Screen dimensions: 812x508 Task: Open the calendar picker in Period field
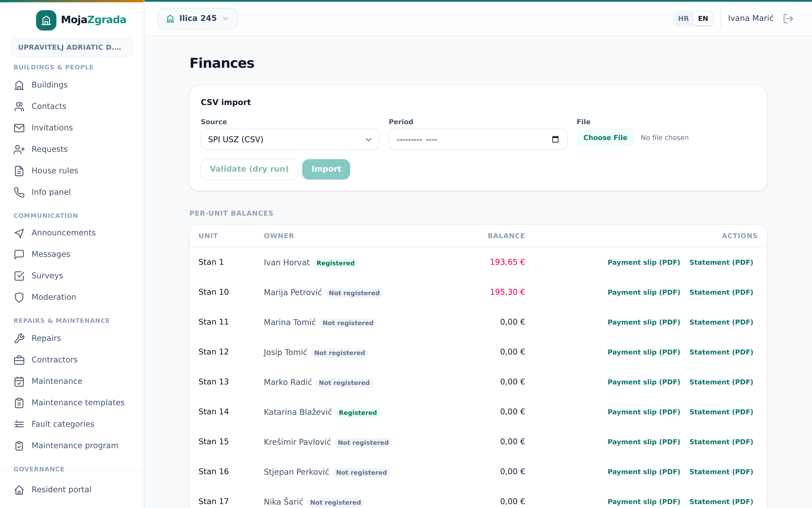point(555,139)
